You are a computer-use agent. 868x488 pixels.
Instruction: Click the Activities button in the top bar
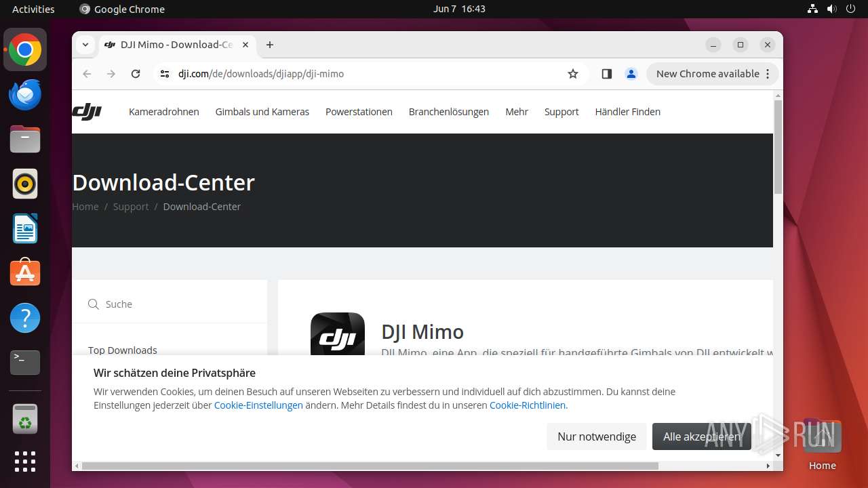pos(33,9)
